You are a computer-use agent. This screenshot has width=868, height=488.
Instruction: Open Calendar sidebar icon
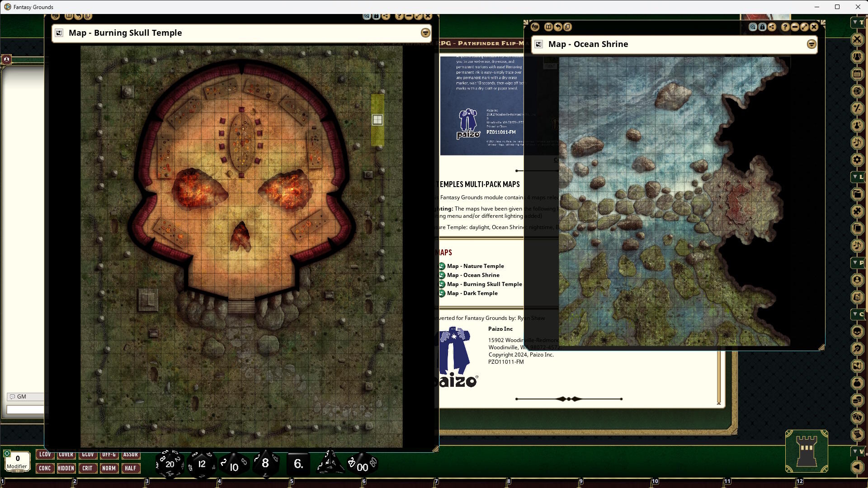pos(857,74)
